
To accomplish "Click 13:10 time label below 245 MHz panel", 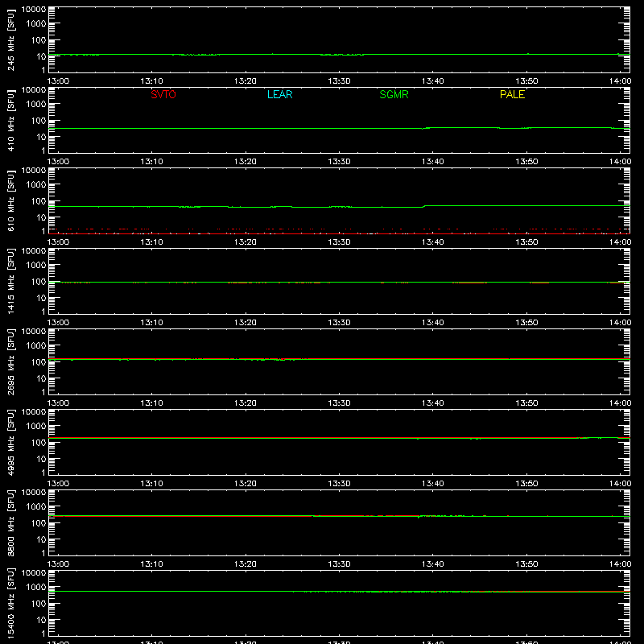I will click(x=151, y=81).
